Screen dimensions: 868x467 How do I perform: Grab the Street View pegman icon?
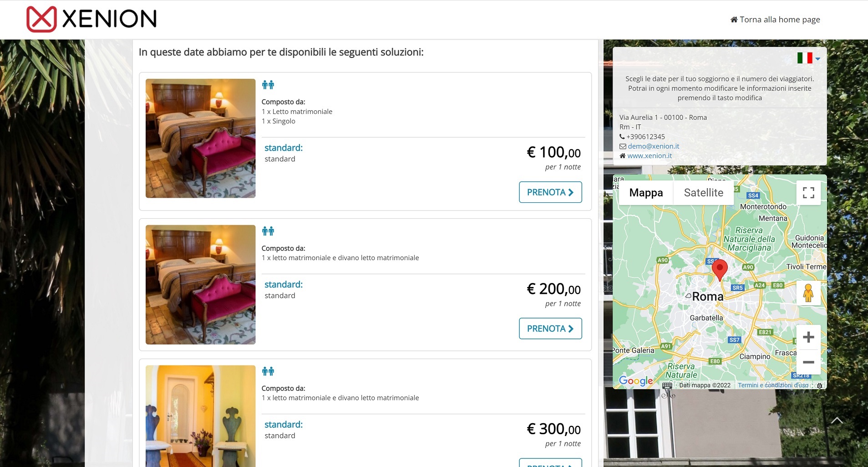click(808, 293)
